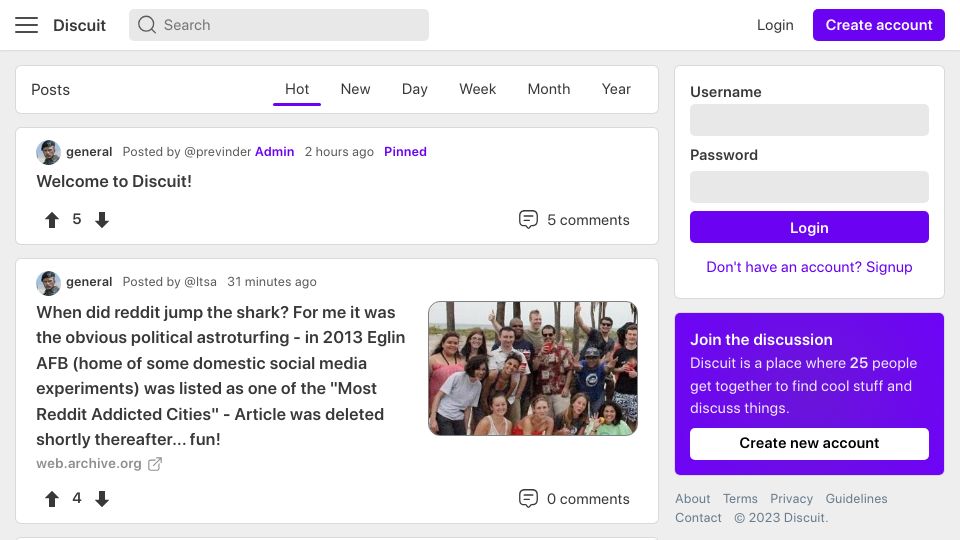Click the Posts heading label
Screen dimensions: 960x540
50,90
